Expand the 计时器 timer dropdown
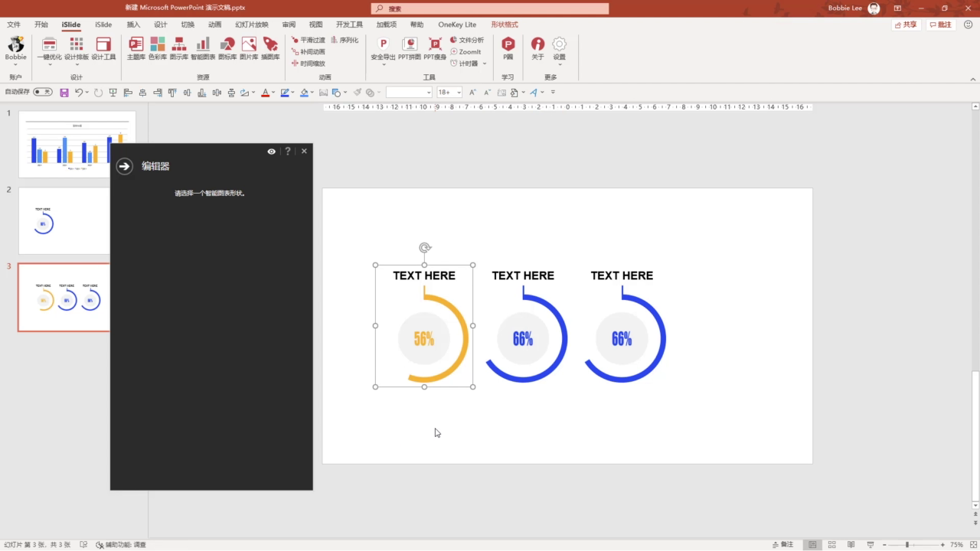 click(x=484, y=64)
